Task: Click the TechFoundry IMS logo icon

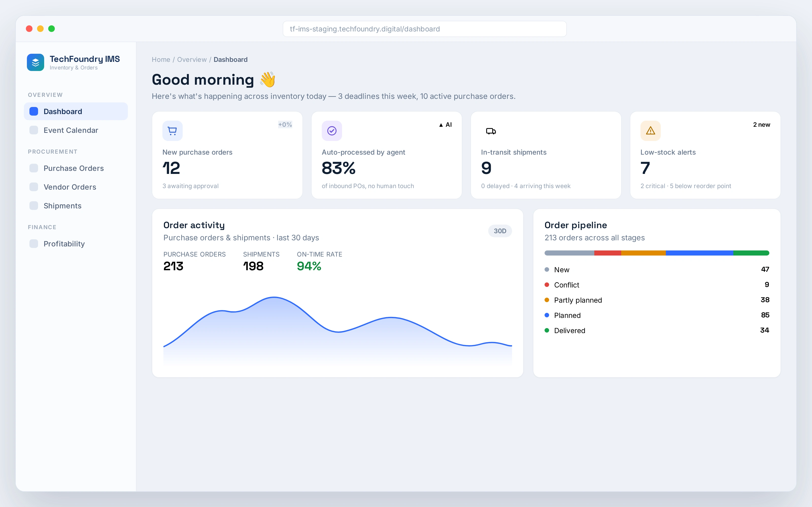Action: coord(35,62)
